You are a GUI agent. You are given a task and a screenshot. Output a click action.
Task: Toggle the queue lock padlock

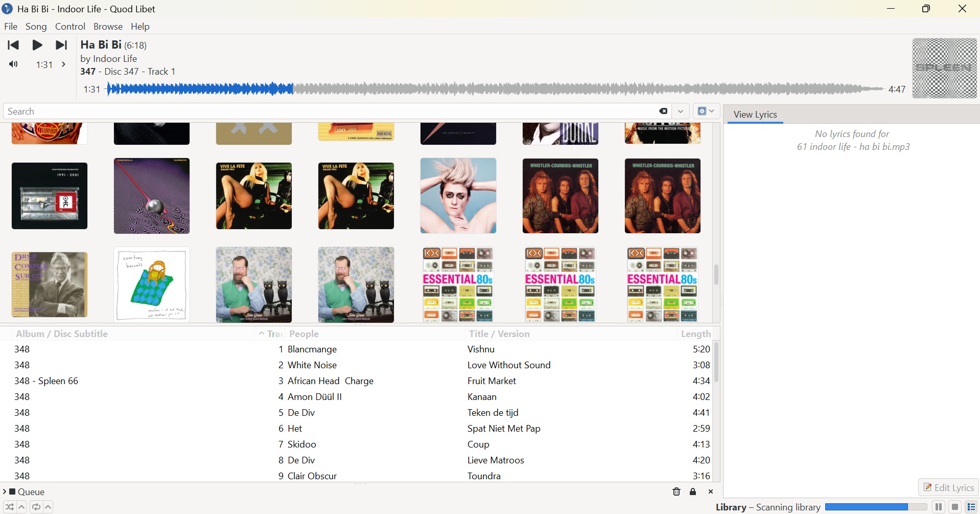[693, 491]
